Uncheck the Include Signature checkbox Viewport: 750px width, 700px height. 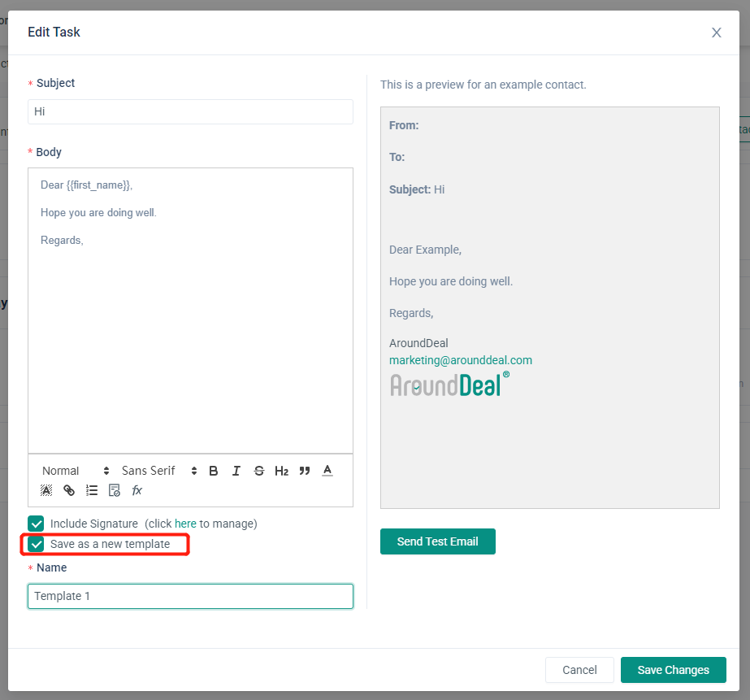click(x=36, y=524)
